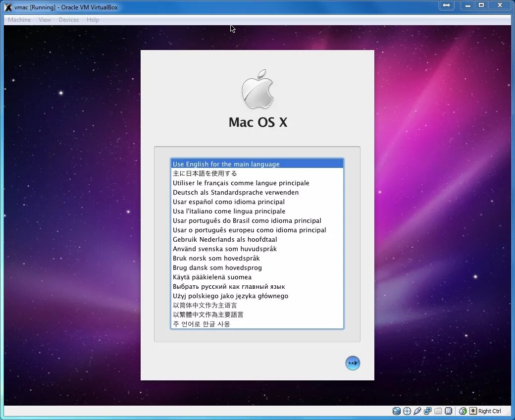Select the Korean row 주 언어로 한글 사용
This screenshot has width=515, height=420.
tap(257, 324)
